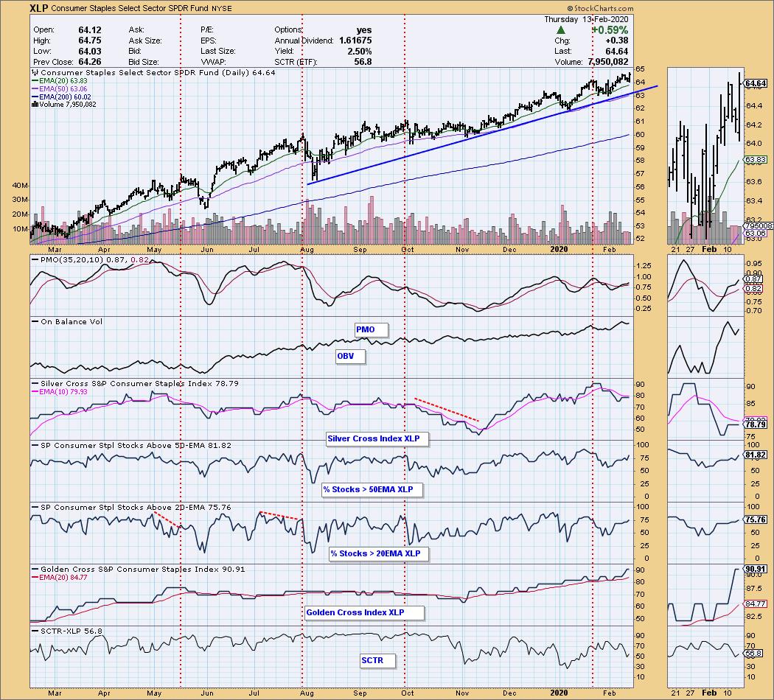Viewport: 774px width, 700px height.
Task: Click the boxed 75.76 value tag on the right axis
Action: (756, 520)
